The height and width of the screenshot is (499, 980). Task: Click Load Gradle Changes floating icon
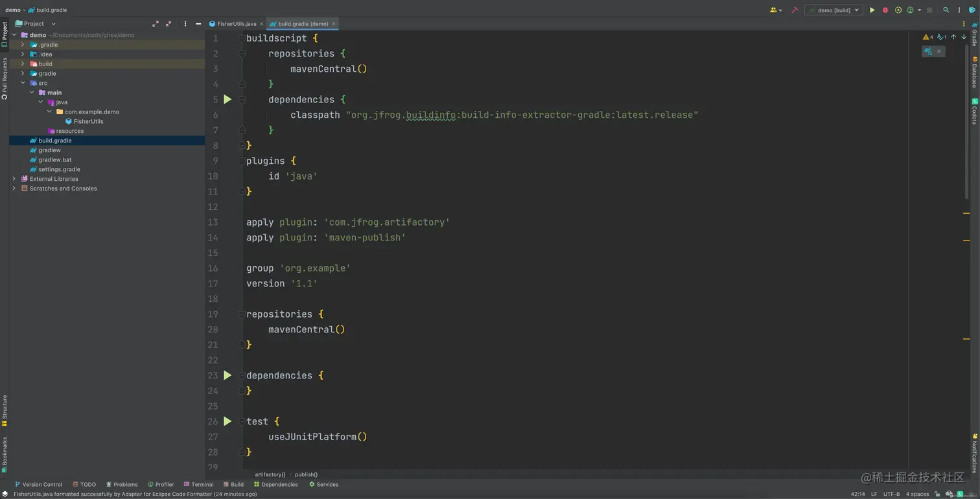[x=928, y=51]
